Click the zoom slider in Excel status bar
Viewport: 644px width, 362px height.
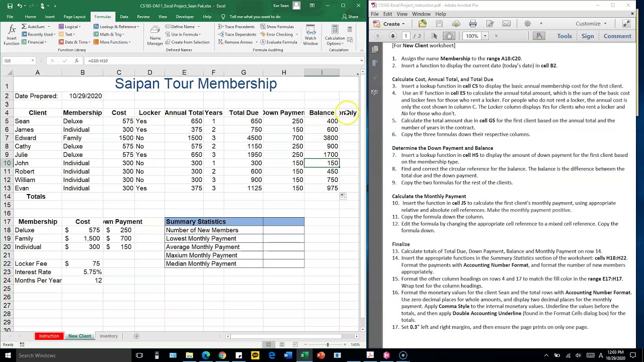click(328, 344)
